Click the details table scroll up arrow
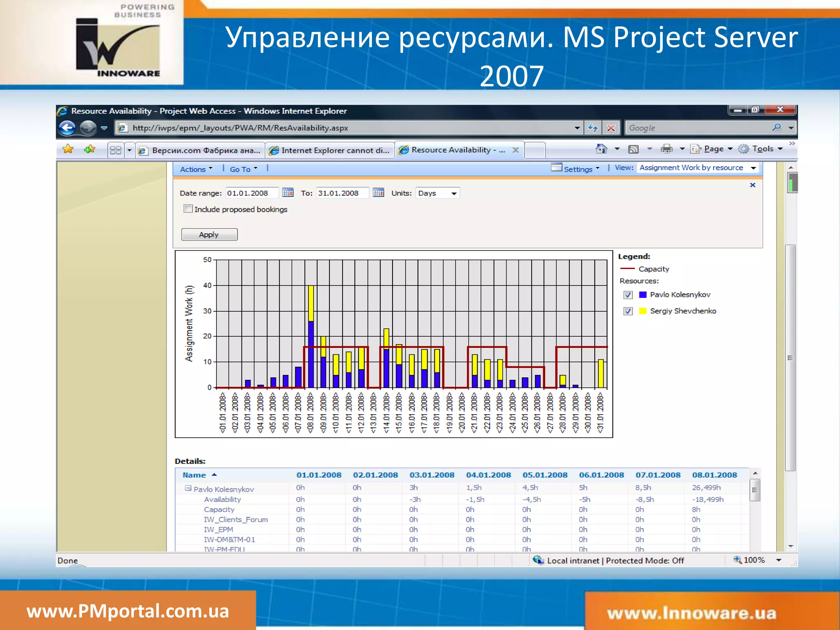 coord(755,473)
